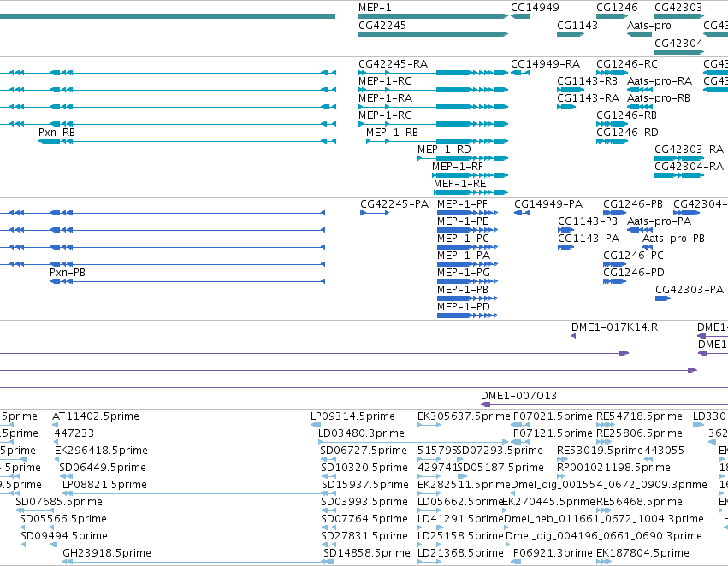Select transcript Aats-pro-RB
The image size is (728, 566).
640,107
